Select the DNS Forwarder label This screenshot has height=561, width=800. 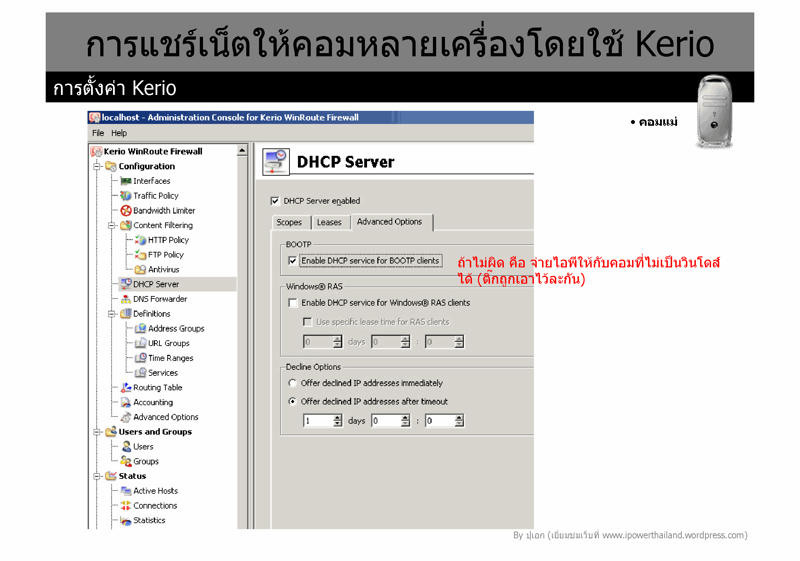160,299
